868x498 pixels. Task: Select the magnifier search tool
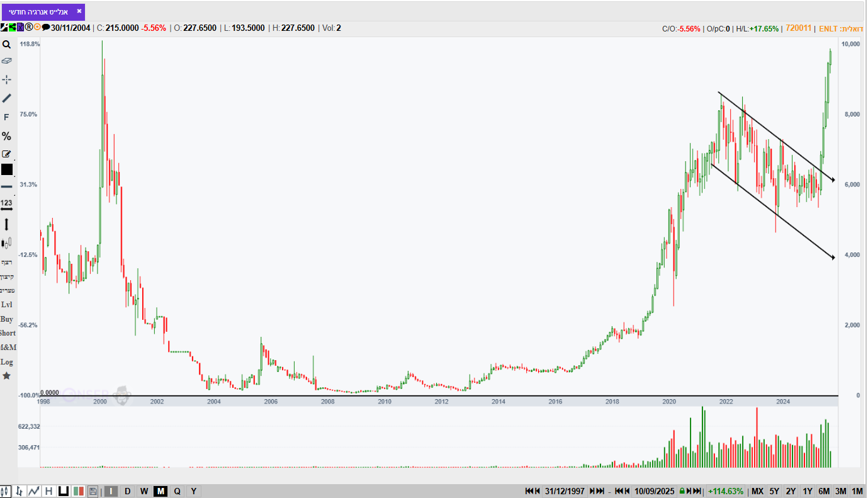pyautogui.click(x=6, y=45)
